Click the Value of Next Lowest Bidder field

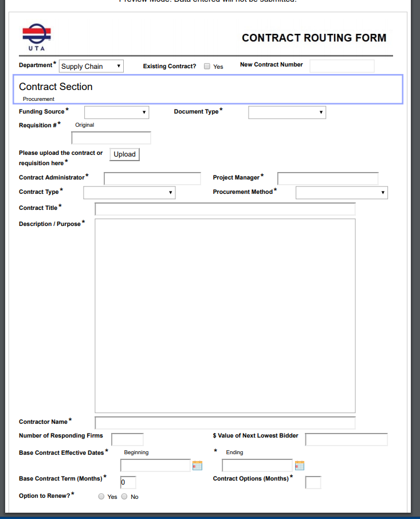[346, 439]
